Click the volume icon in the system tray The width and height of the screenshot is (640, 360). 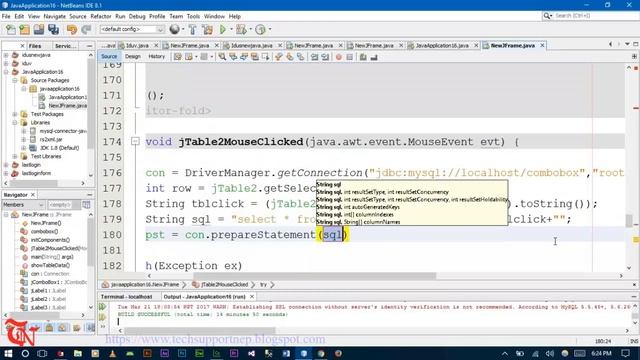click(x=550, y=353)
